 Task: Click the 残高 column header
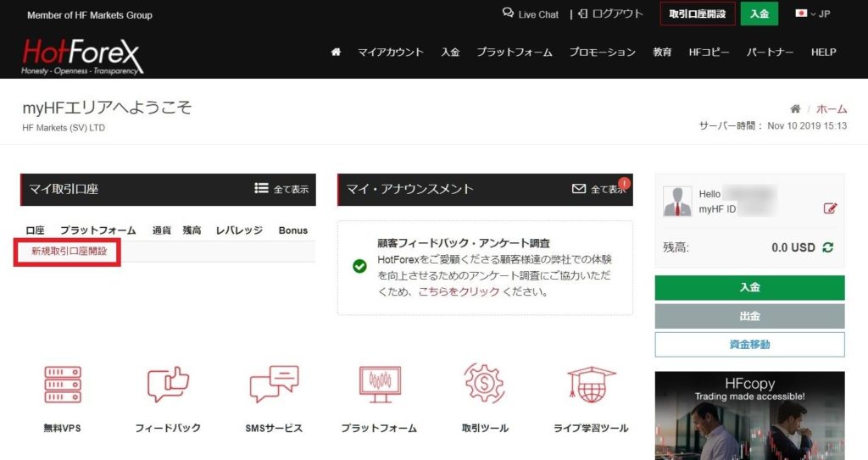[x=192, y=230]
